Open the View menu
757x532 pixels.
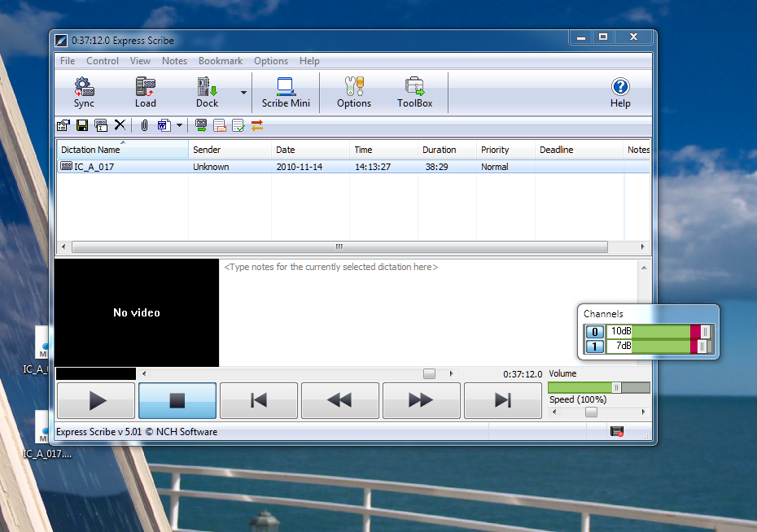(140, 61)
